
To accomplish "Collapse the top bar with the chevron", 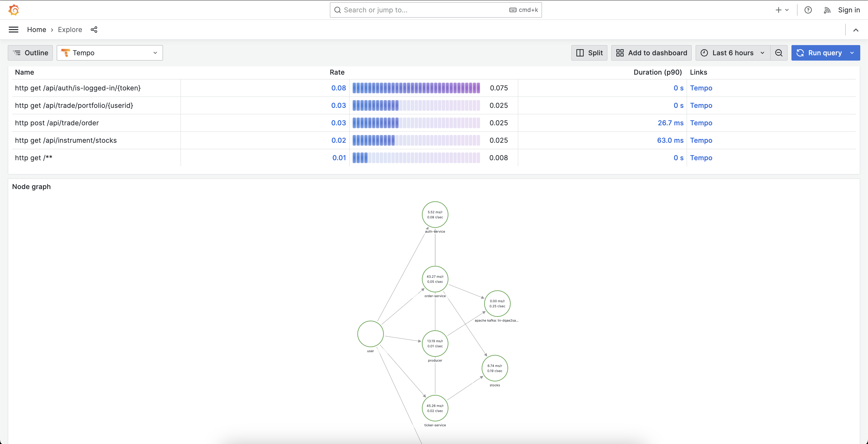I will click(x=856, y=30).
